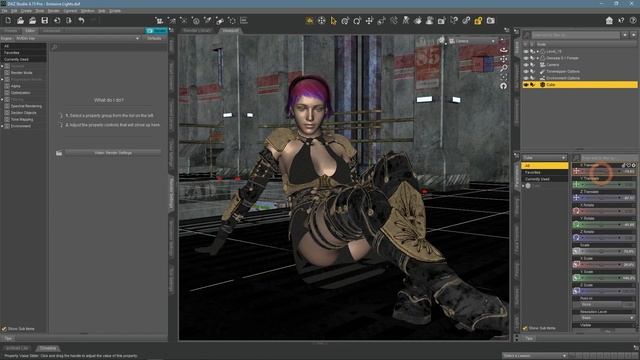Click the viewport draw style sphere icon
The image size is (640, 360).
pyautogui.click(x=441, y=40)
